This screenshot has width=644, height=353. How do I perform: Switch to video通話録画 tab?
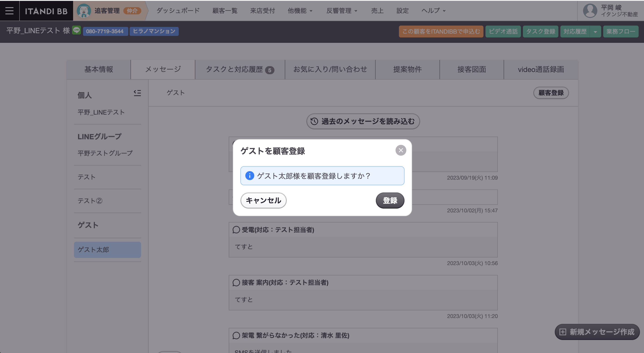(x=541, y=70)
